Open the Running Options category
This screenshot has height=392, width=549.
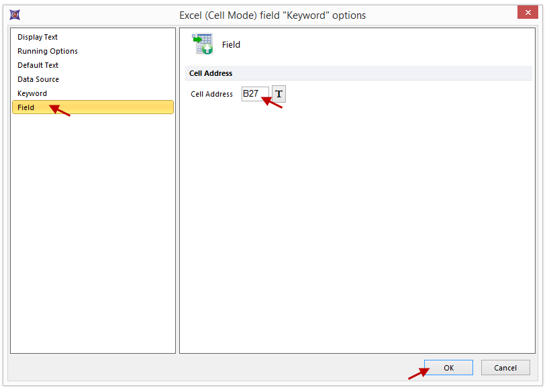tap(48, 51)
